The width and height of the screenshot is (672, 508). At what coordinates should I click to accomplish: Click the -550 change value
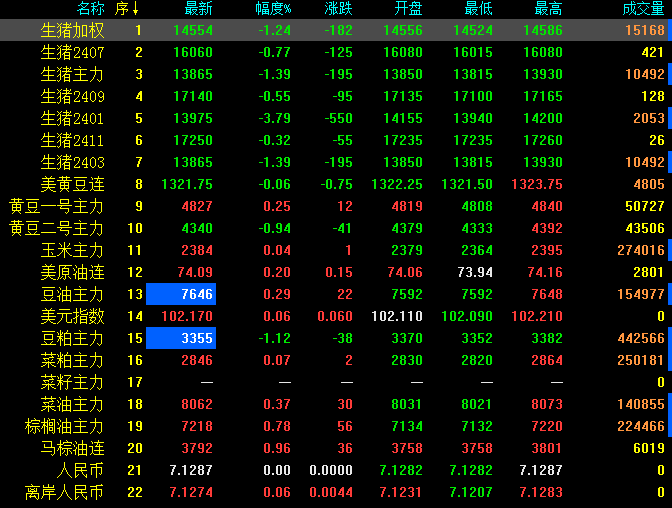click(x=339, y=118)
